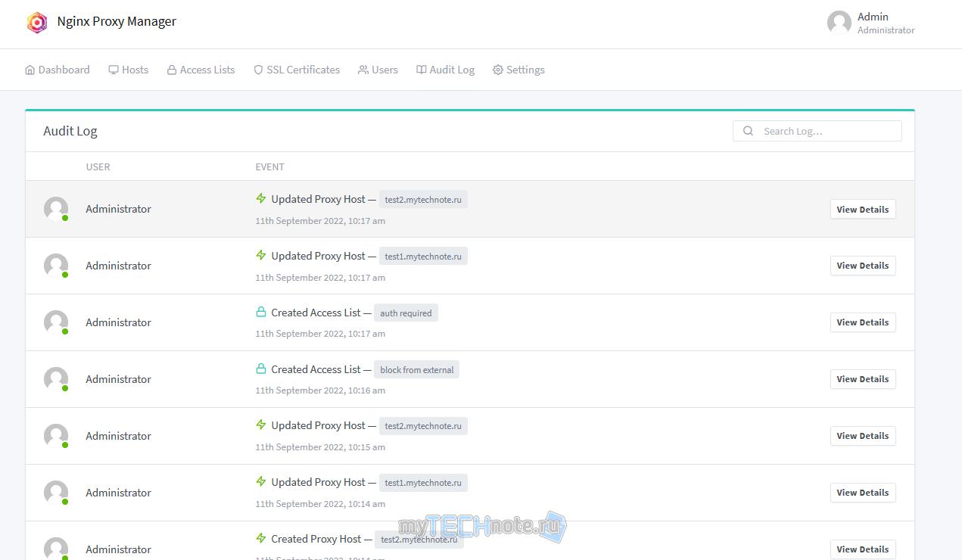This screenshot has width=962, height=560.
Task: Click Administrator avatar in block from external row
Action: pyautogui.click(x=56, y=379)
